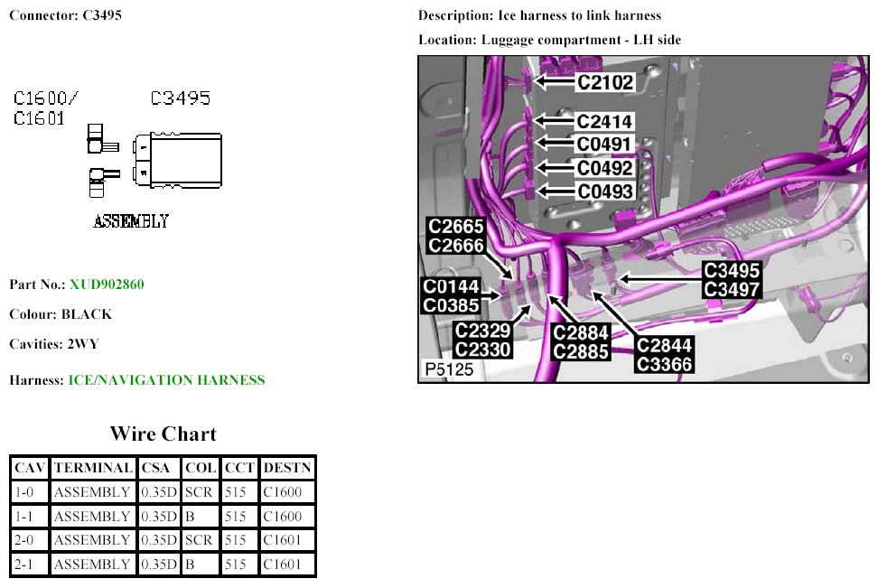Select the CAV column header
The height and width of the screenshot is (588, 878).
30,468
